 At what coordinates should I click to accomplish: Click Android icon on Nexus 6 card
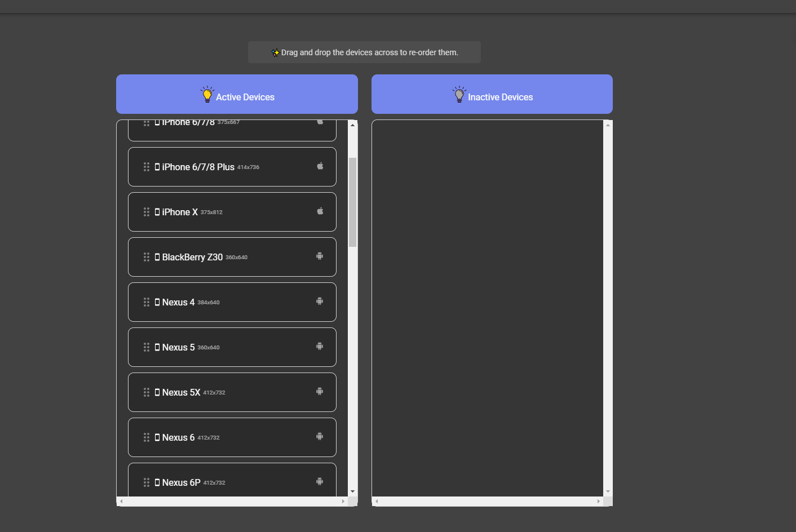[x=320, y=436]
